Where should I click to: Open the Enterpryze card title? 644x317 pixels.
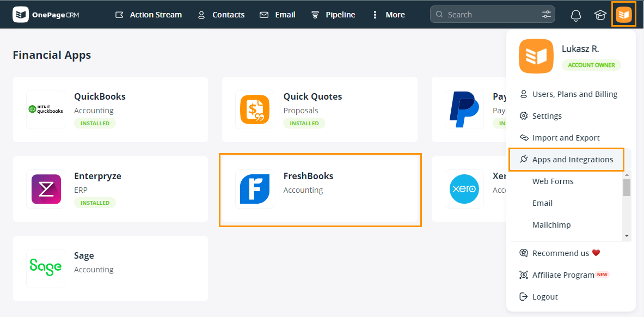[x=98, y=176]
